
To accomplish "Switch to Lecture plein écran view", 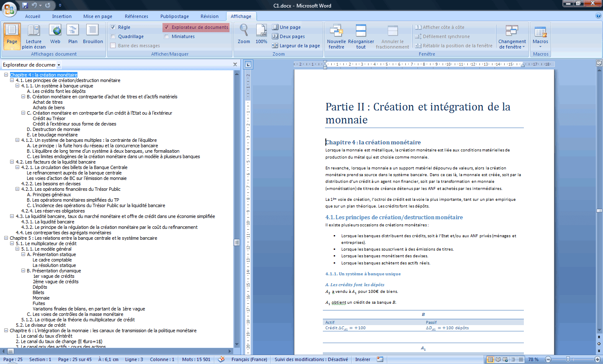I will click(x=33, y=36).
